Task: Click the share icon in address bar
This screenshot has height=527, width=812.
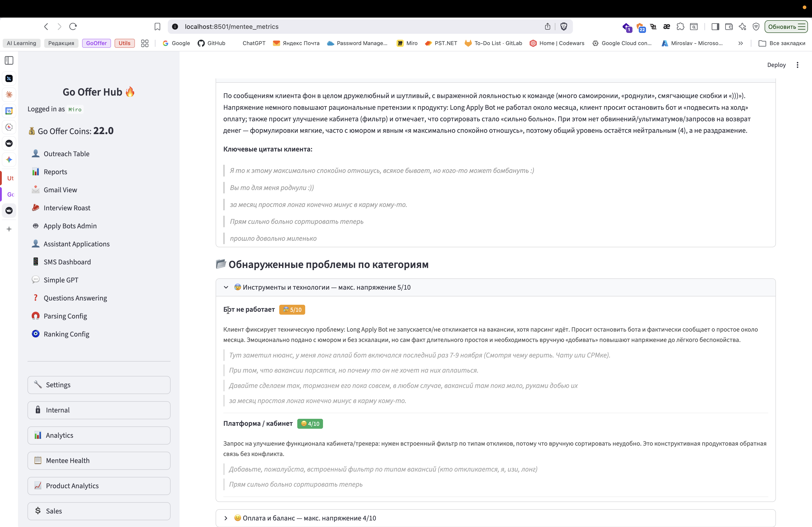Action: (x=548, y=27)
